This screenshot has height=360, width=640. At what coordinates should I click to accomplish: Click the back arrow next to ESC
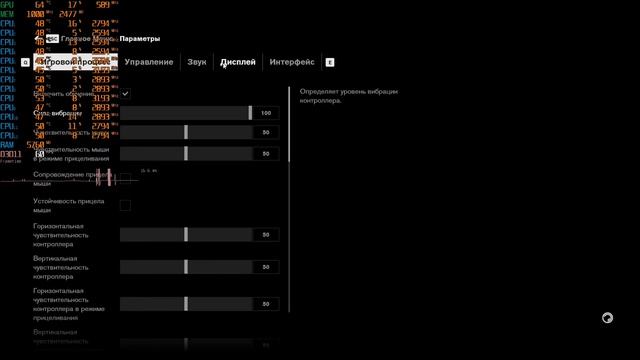pos(38,39)
